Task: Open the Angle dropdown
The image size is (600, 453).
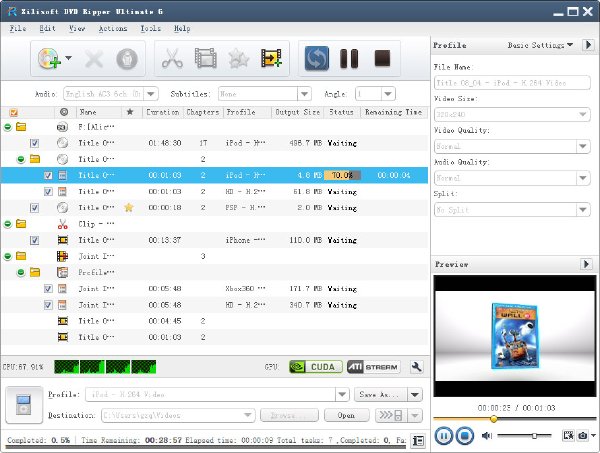Action: (x=388, y=94)
